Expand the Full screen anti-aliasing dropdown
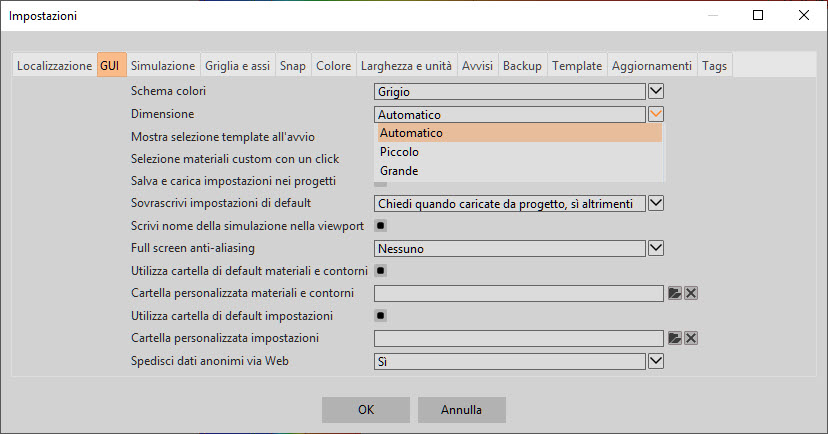 [656, 248]
